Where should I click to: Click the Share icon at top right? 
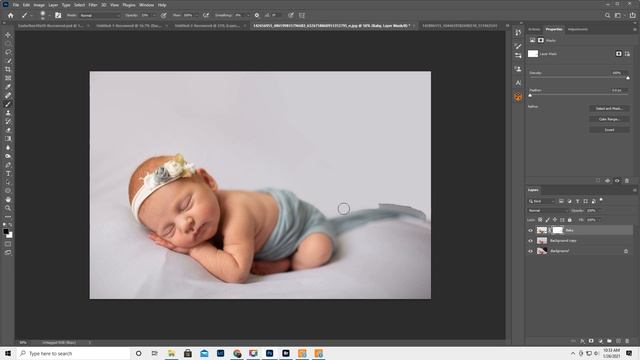coord(633,15)
